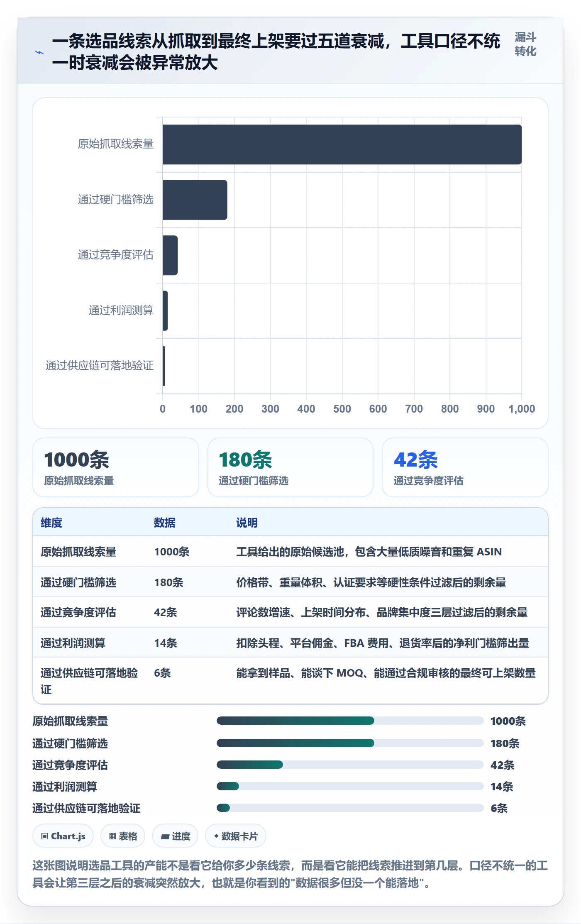This screenshot has width=581, height=924.
Task: Click the 数据 column header
Action: [x=165, y=523]
